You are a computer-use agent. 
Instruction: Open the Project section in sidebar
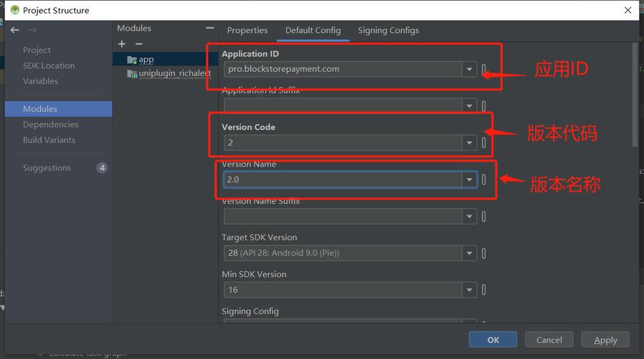point(37,50)
